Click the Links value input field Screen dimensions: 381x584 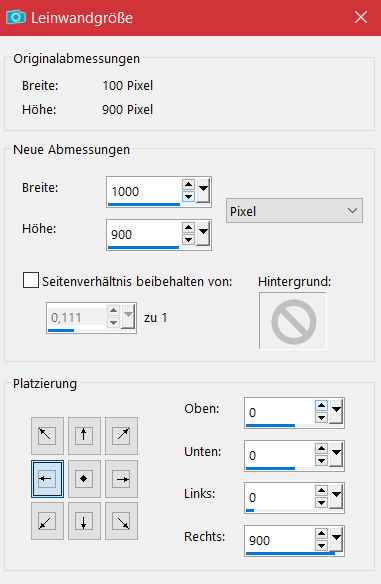coord(280,497)
